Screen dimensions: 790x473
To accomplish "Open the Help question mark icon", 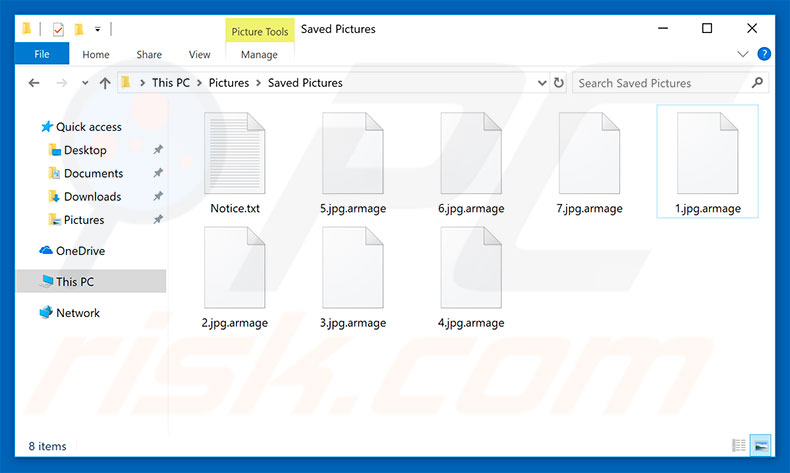I will coord(764,54).
